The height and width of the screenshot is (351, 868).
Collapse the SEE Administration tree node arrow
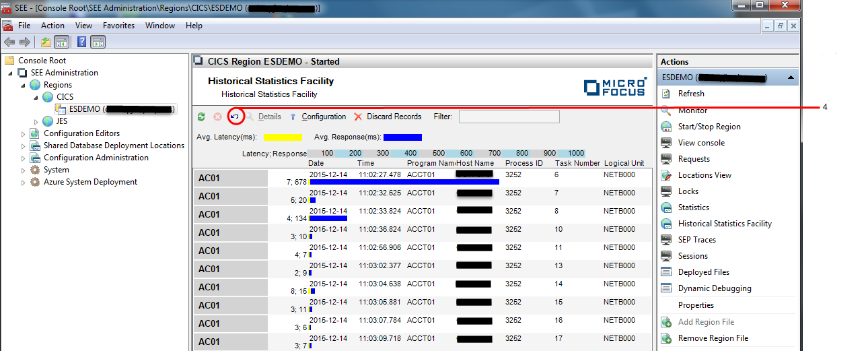(11, 73)
